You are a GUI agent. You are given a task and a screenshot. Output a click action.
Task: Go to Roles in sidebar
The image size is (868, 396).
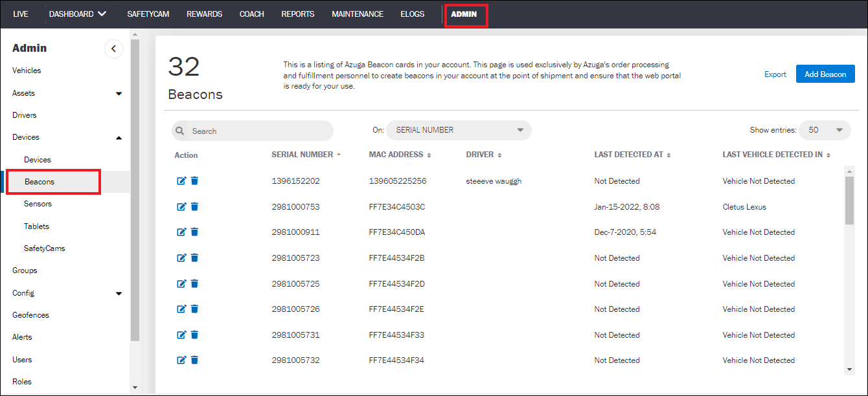click(22, 382)
